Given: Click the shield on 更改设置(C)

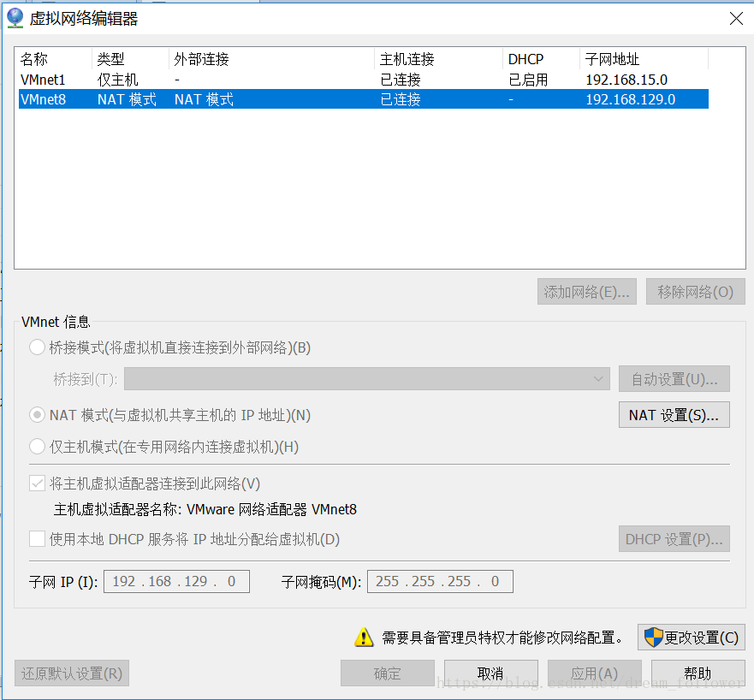Looking at the screenshot, I should [x=653, y=638].
